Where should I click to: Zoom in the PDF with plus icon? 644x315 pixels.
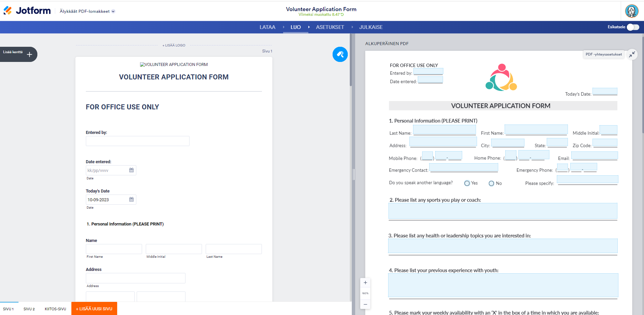365,283
